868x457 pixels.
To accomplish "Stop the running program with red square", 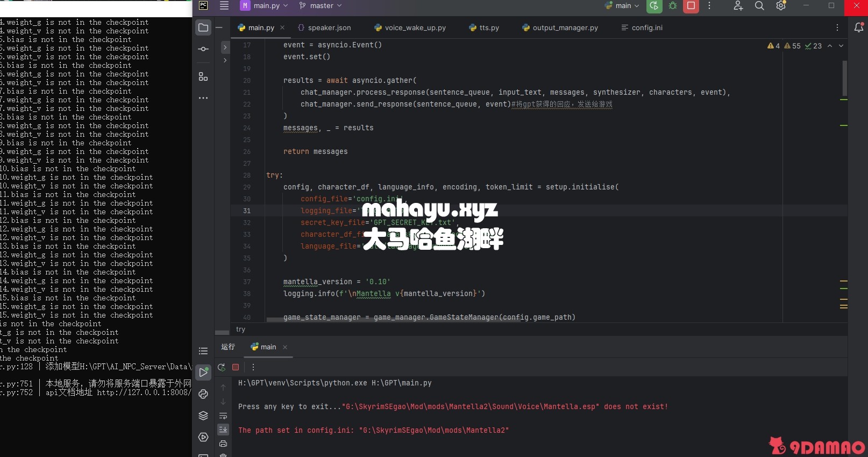I will [691, 6].
